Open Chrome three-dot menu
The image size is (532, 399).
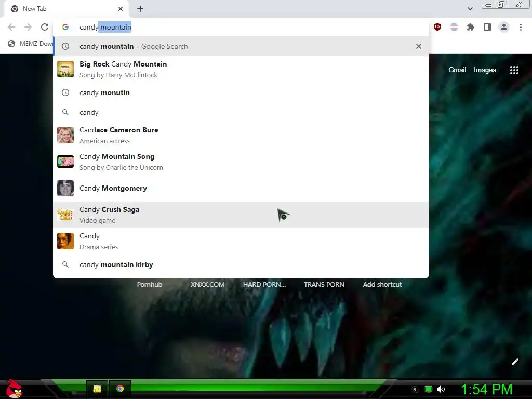tap(521, 27)
